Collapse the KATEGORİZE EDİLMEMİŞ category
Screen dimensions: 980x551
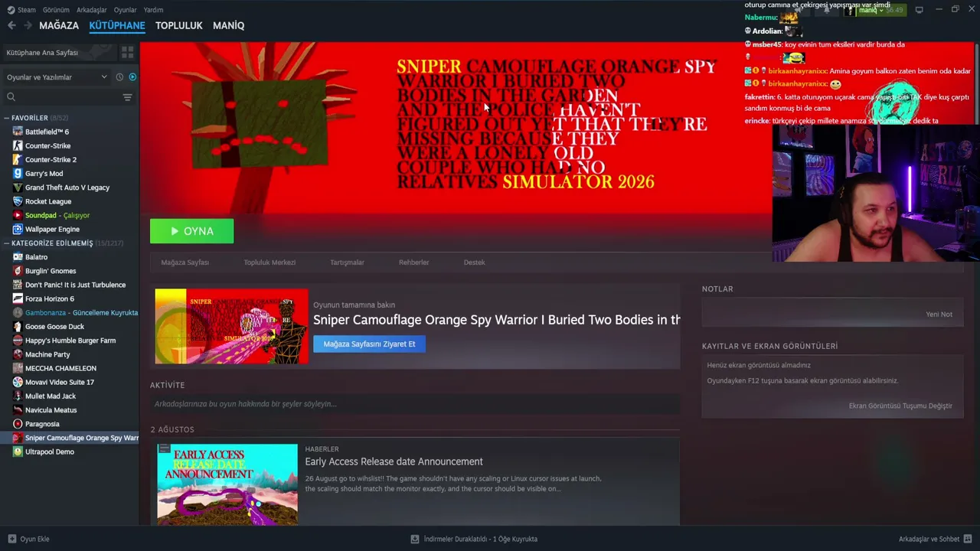[6, 243]
